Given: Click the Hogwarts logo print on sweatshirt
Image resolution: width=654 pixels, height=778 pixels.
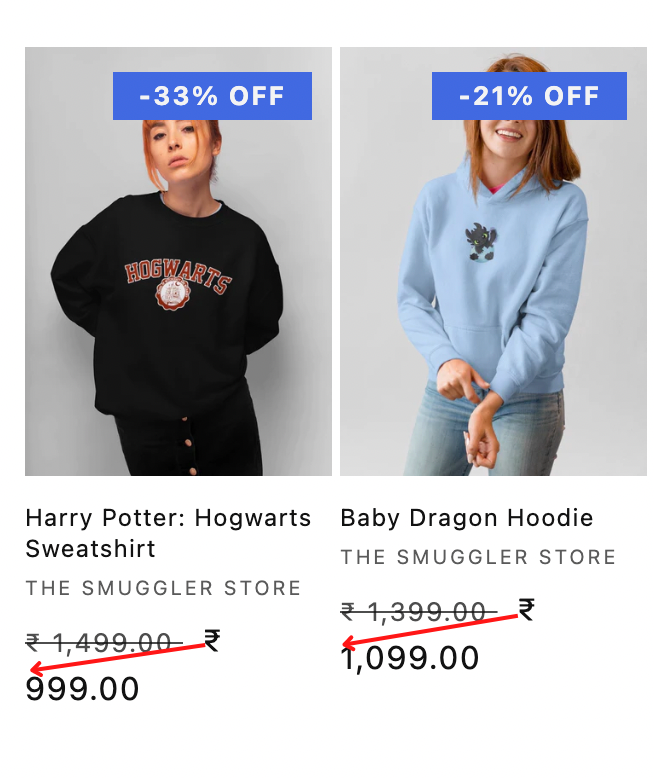Looking at the screenshot, I should [x=177, y=284].
